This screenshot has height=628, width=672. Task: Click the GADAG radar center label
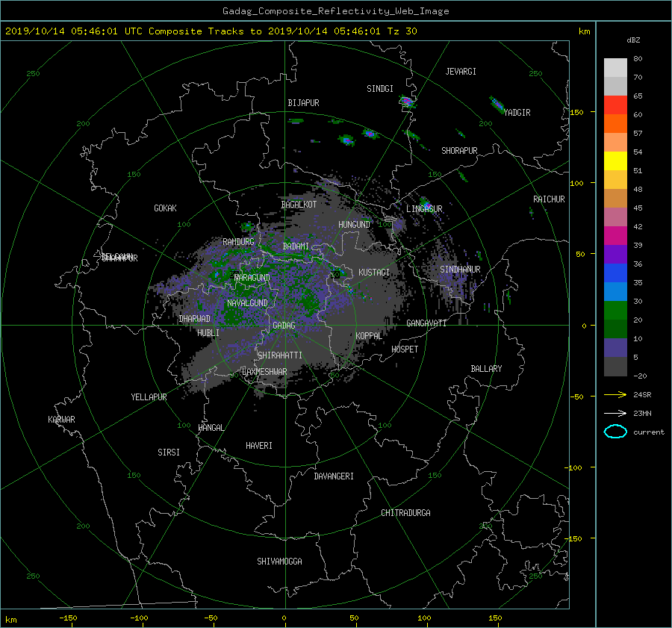click(x=284, y=326)
